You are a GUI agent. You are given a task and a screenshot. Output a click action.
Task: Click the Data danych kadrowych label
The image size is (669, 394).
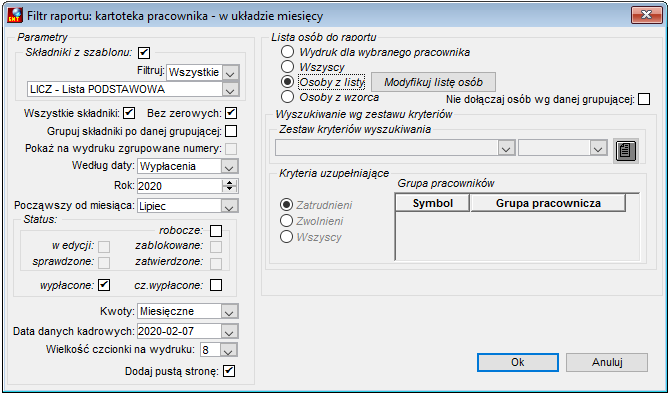[x=74, y=331]
